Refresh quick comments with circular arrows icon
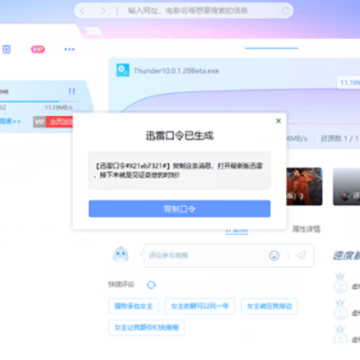The image size is (360, 360). [x=151, y=285]
